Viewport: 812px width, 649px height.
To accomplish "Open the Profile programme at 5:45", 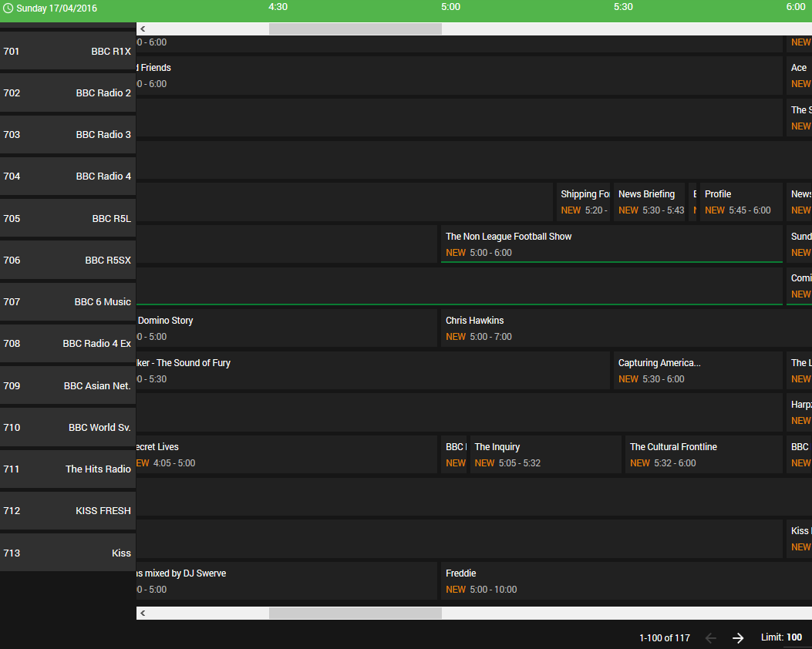I will (x=741, y=202).
